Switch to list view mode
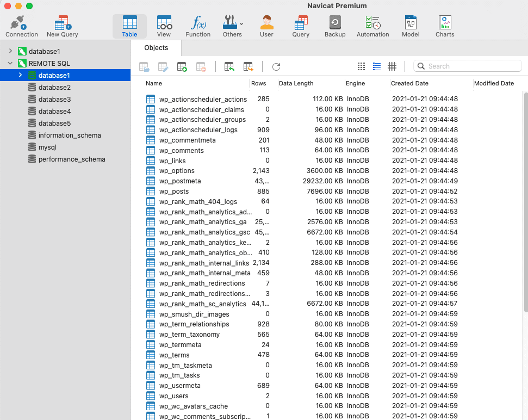 click(x=377, y=66)
